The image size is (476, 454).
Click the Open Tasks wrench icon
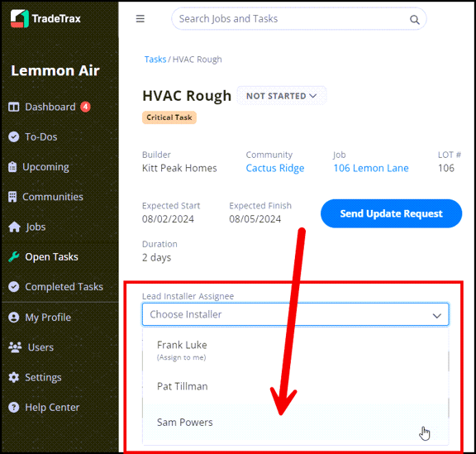pos(14,257)
